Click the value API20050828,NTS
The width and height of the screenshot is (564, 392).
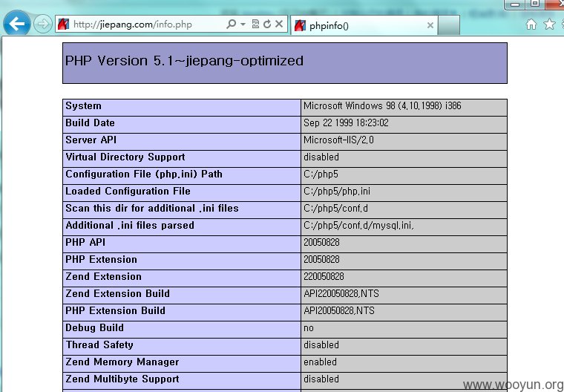coord(339,310)
